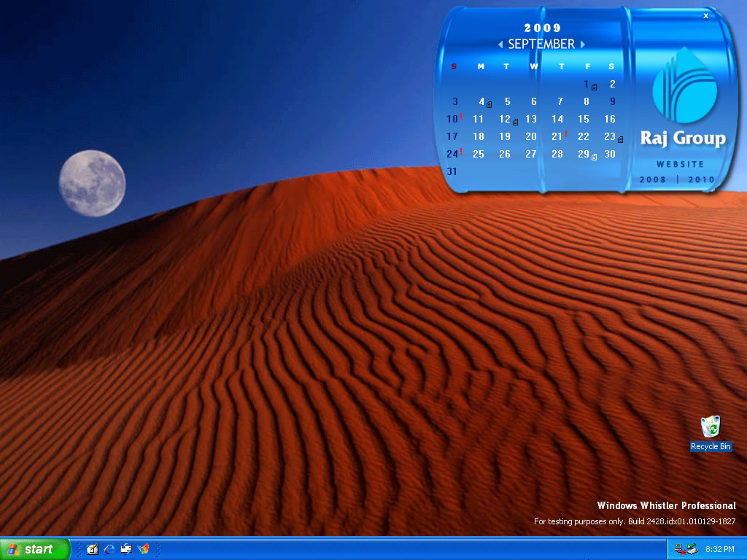Open the note icon beside September 1
Image resolution: width=747 pixels, height=560 pixels.
(595, 87)
